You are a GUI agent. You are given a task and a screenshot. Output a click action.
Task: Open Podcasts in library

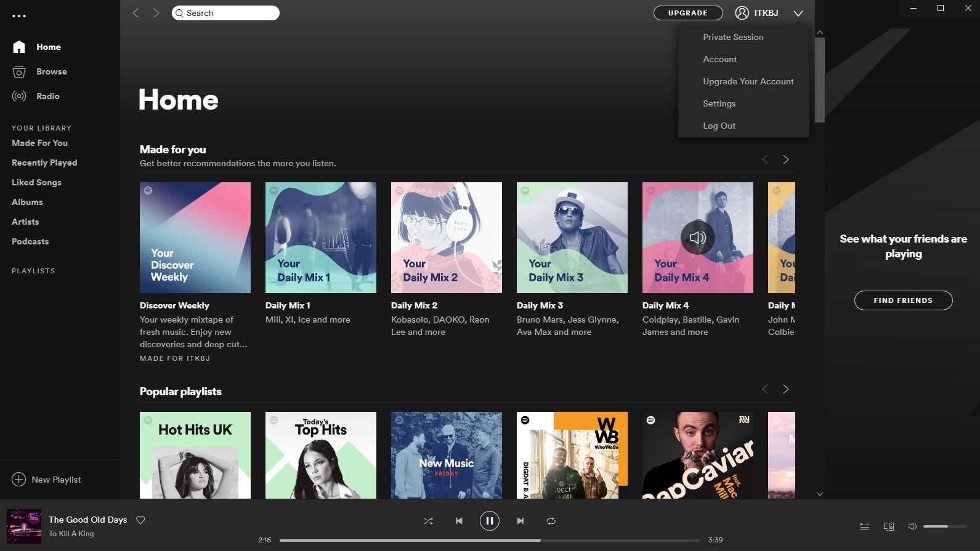(30, 241)
